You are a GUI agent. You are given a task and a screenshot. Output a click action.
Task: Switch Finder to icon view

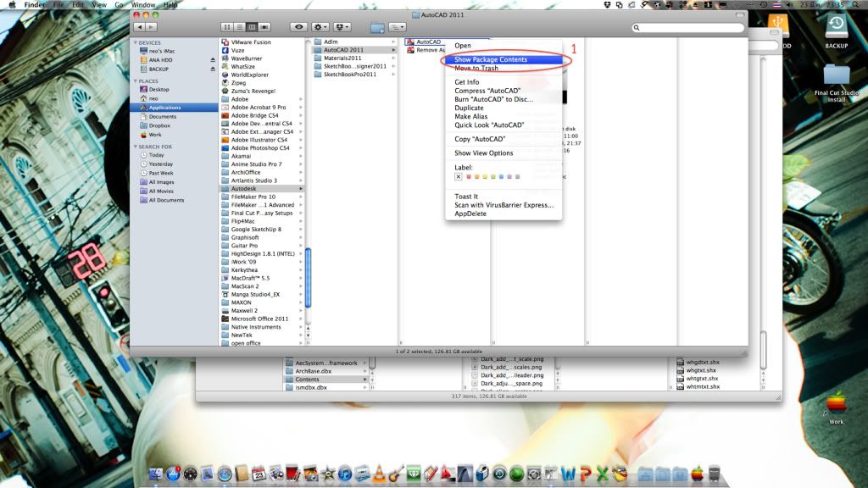tap(227, 27)
